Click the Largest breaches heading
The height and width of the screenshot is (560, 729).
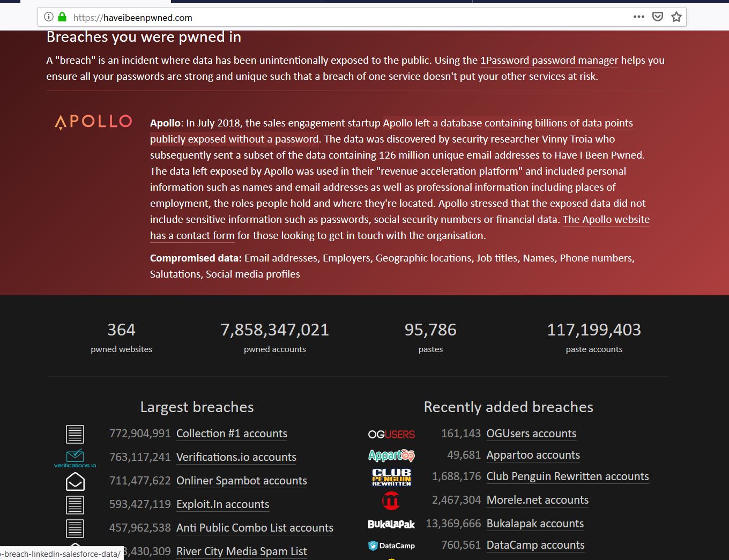(x=197, y=407)
